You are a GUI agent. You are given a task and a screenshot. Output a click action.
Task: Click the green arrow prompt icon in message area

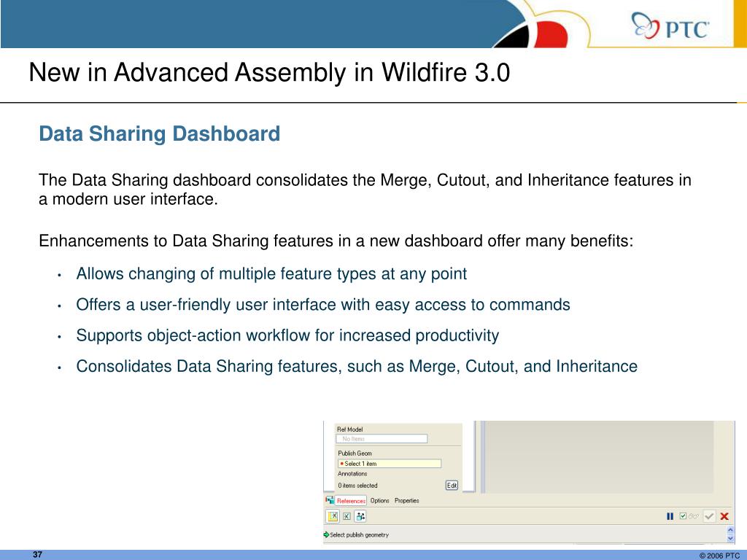tap(326, 534)
